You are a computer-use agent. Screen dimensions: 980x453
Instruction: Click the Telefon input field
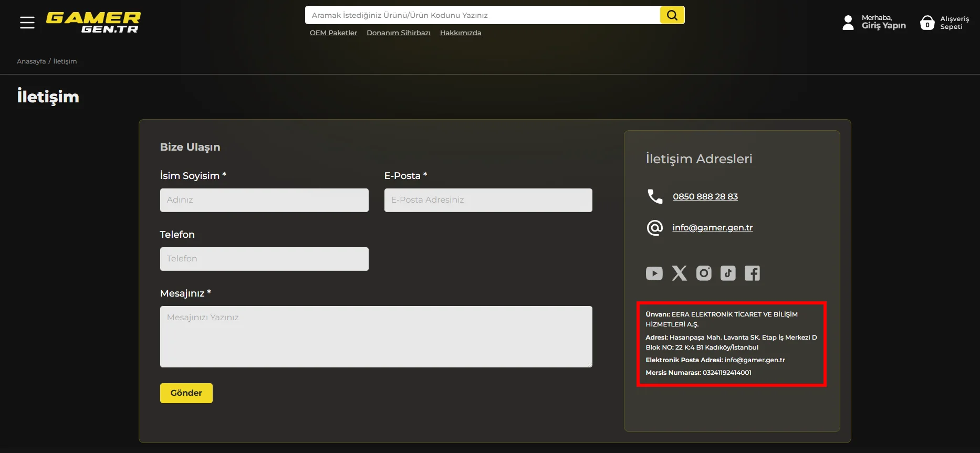tap(264, 259)
